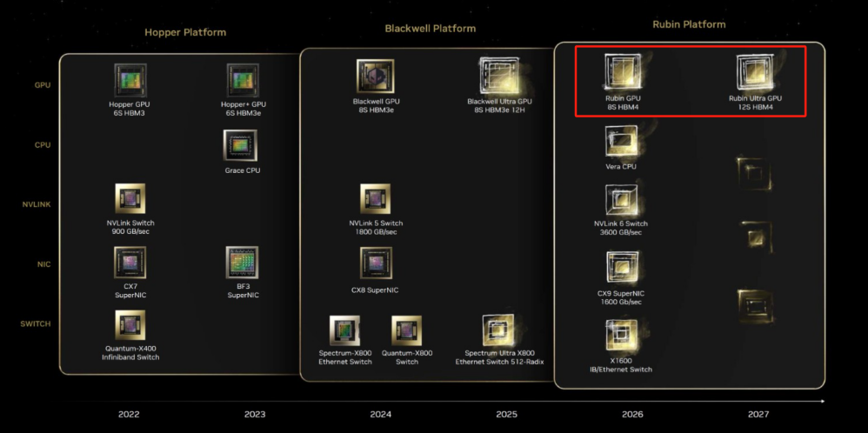Click the GPU row label
868x433 pixels.
[x=43, y=85]
